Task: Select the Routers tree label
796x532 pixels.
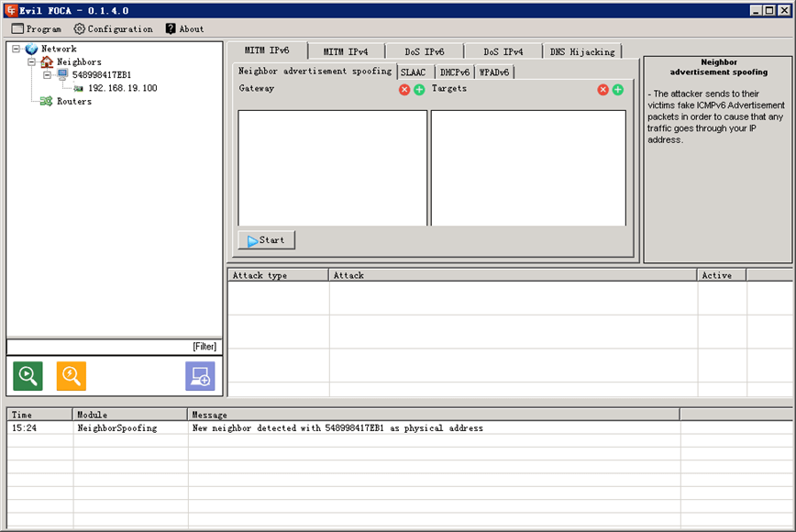Action: tap(74, 102)
